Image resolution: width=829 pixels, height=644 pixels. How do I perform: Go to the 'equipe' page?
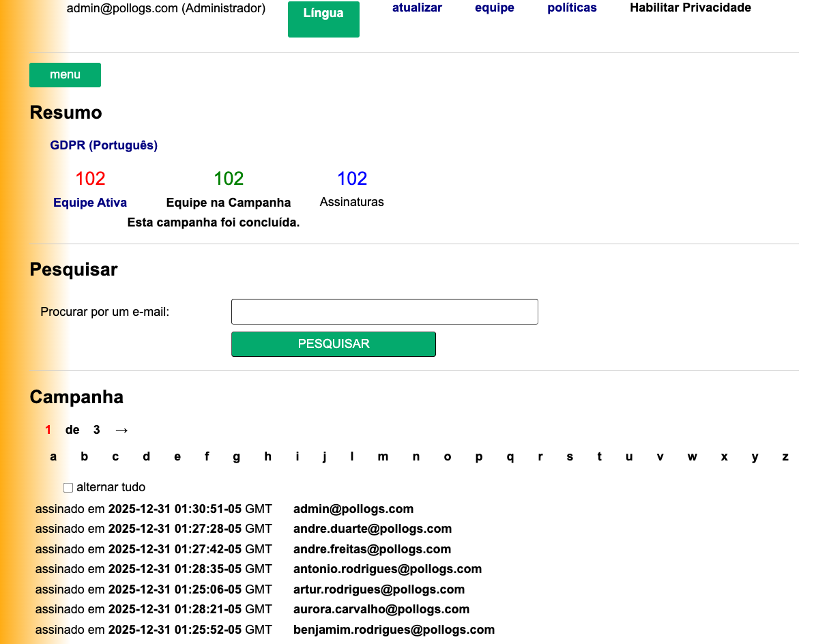click(495, 8)
